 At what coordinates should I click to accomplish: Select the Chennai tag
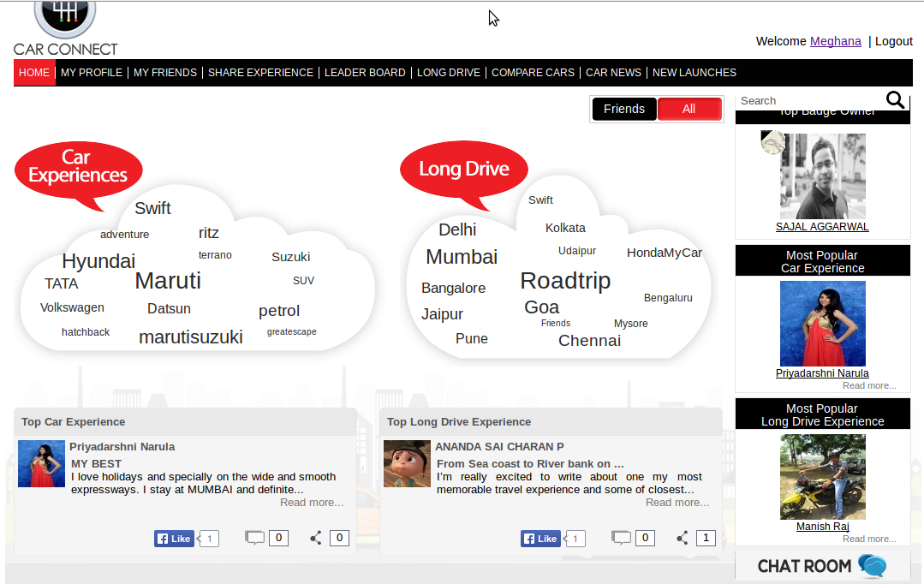[x=589, y=341]
